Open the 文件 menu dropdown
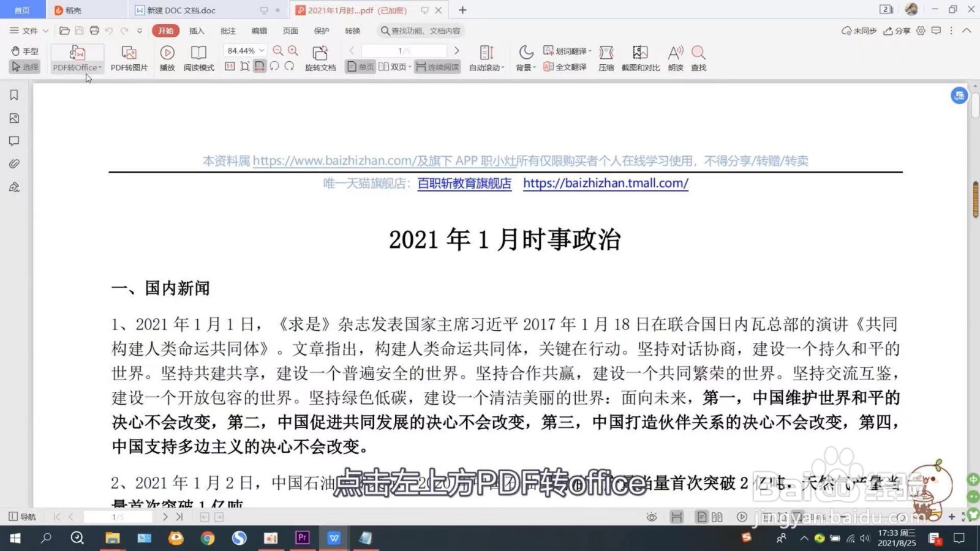Viewport: 980px width, 551px height. 29,31
